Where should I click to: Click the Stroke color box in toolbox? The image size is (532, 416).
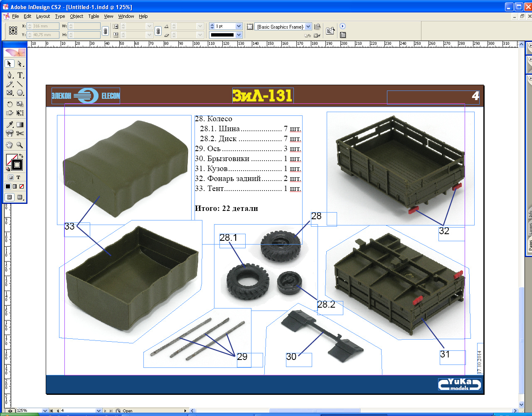pyautogui.click(x=17, y=165)
